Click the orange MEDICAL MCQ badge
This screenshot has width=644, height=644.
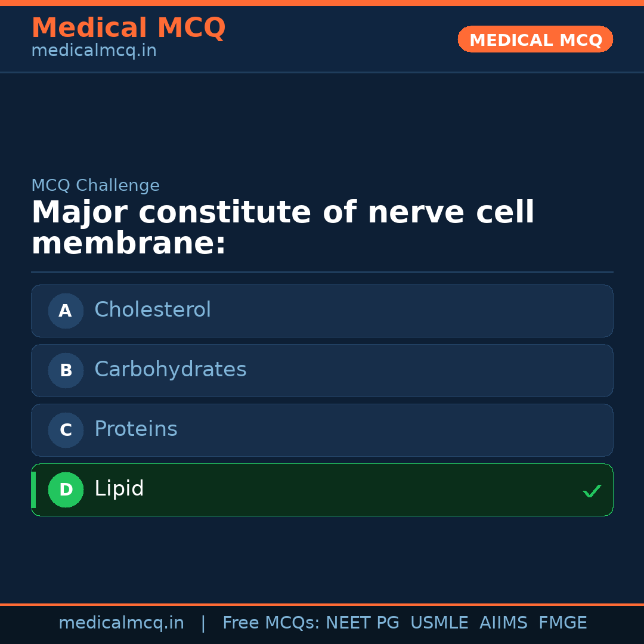pos(535,39)
